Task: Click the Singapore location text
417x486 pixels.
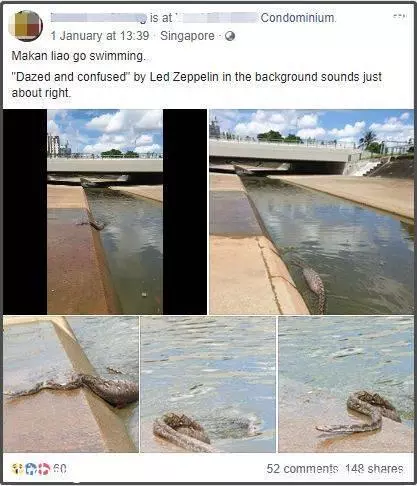Action: (187, 36)
